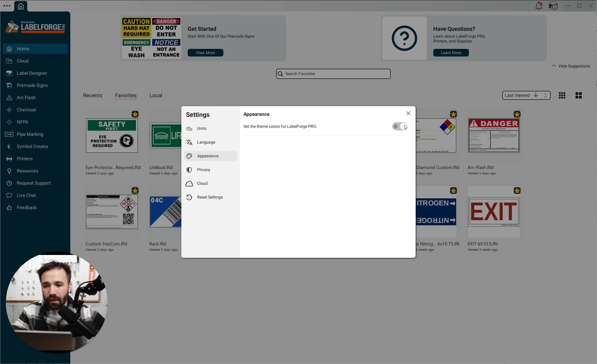Unfavorite Diamond Custom star
Viewport: 597px width, 364px height.
point(453,114)
